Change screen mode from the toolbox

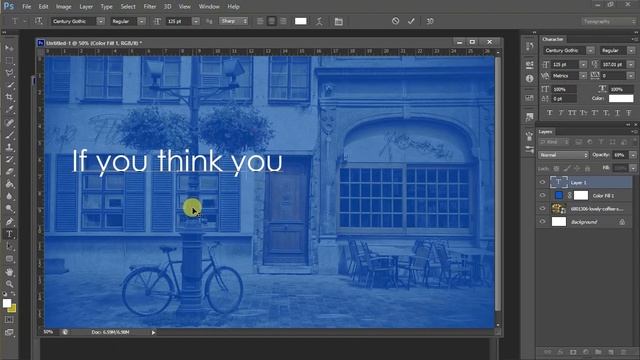pos(9,332)
